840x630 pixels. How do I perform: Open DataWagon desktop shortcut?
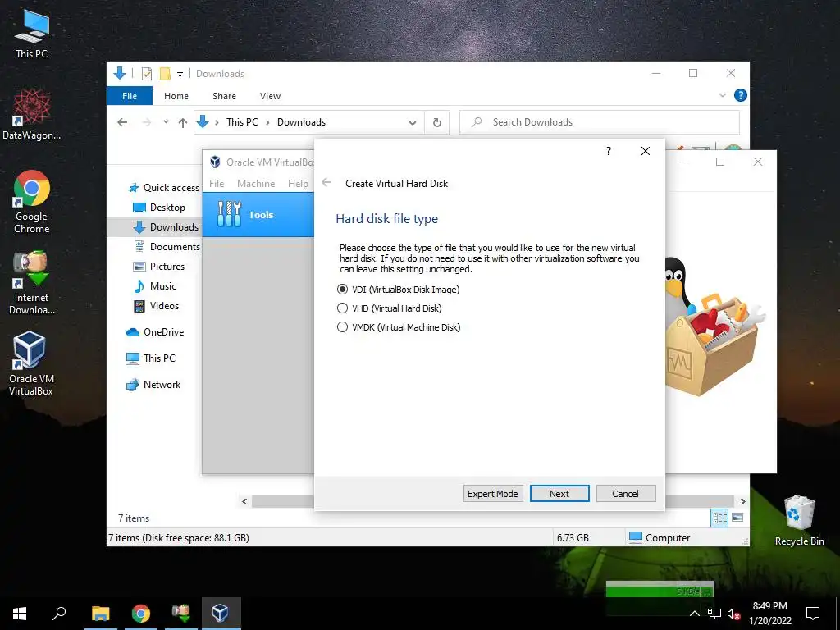tap(31, 115)
